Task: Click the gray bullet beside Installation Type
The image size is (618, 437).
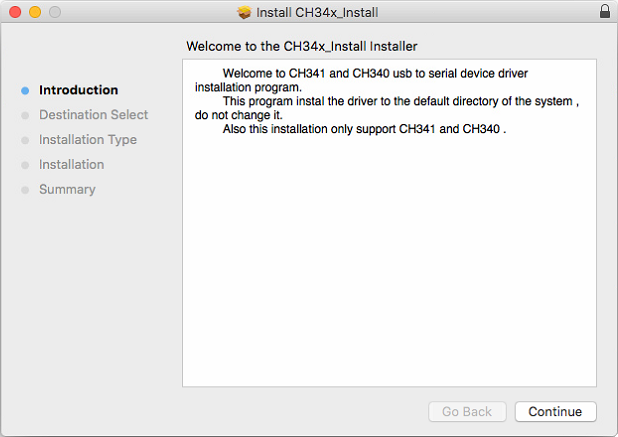Action: click(25, 140)
